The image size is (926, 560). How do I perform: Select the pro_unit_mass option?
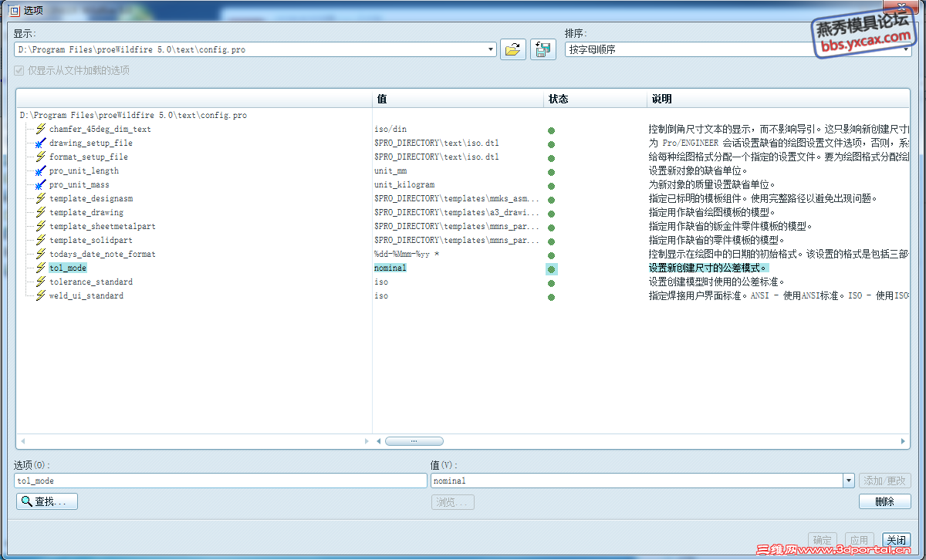pos(79,184)
